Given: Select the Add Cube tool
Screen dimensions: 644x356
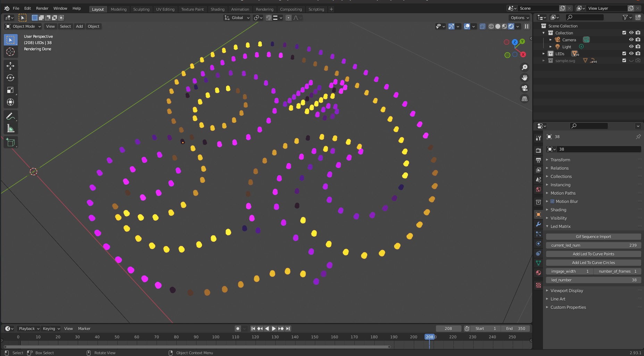Looking at the screenshot, I should tap(10, 142).
